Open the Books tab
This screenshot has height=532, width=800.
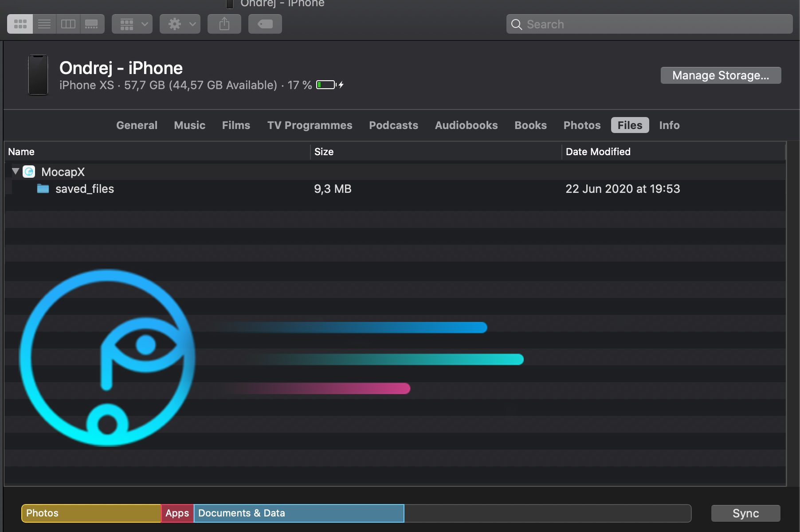coord(530,125)
